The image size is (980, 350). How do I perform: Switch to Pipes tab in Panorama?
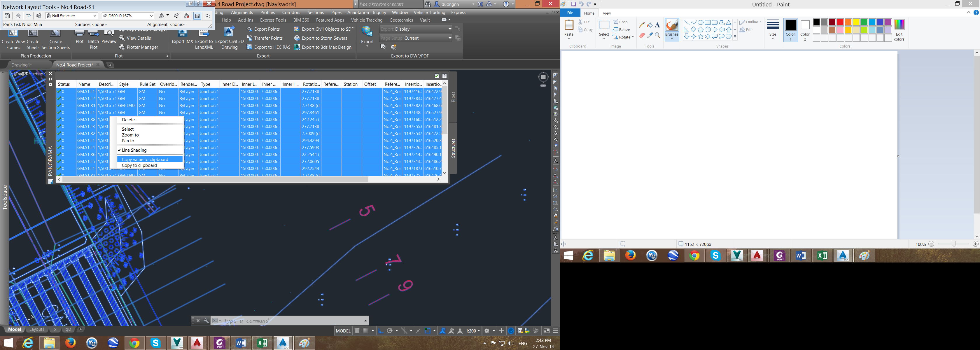click(453, 97)
